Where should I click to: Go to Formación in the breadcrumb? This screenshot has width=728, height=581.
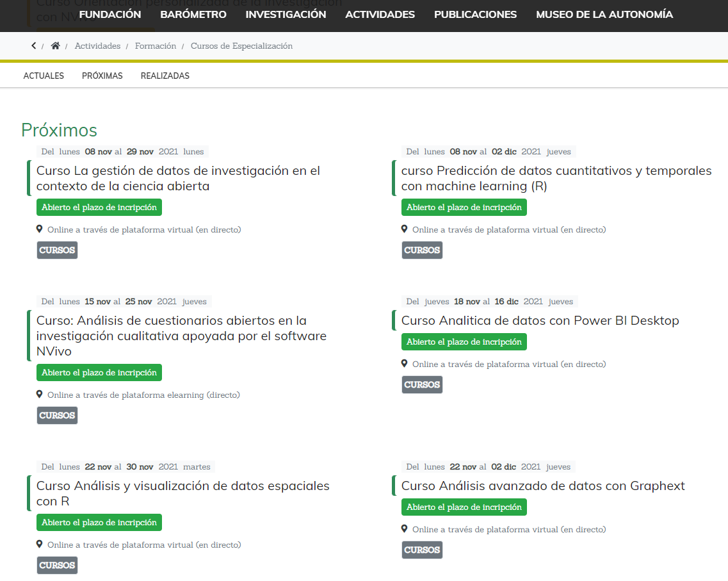click(156, 46)
